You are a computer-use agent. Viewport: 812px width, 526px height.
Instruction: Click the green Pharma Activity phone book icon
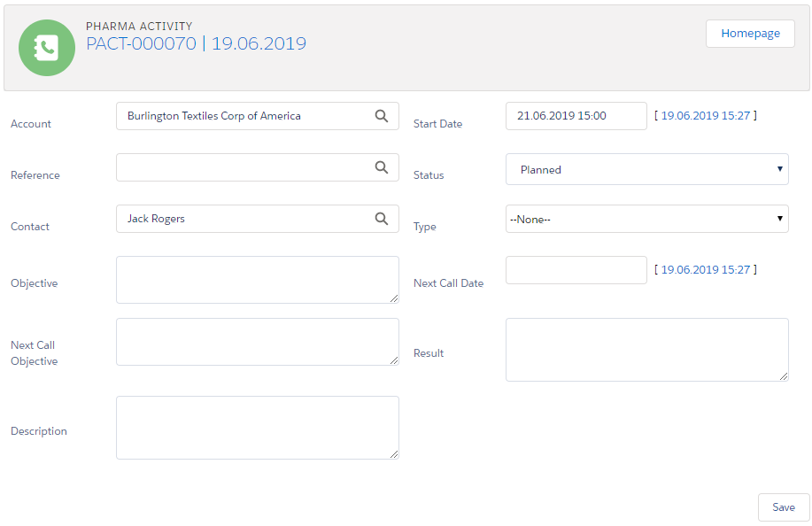pos(47,48)
